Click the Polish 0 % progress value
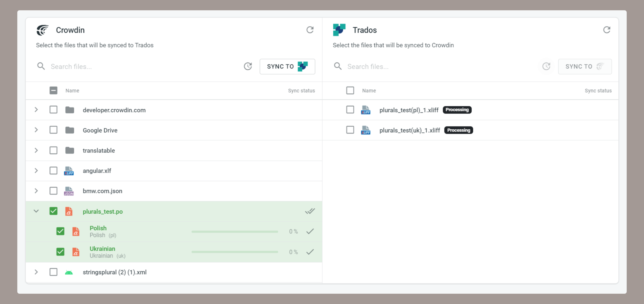644x304 pixels. 293,231
